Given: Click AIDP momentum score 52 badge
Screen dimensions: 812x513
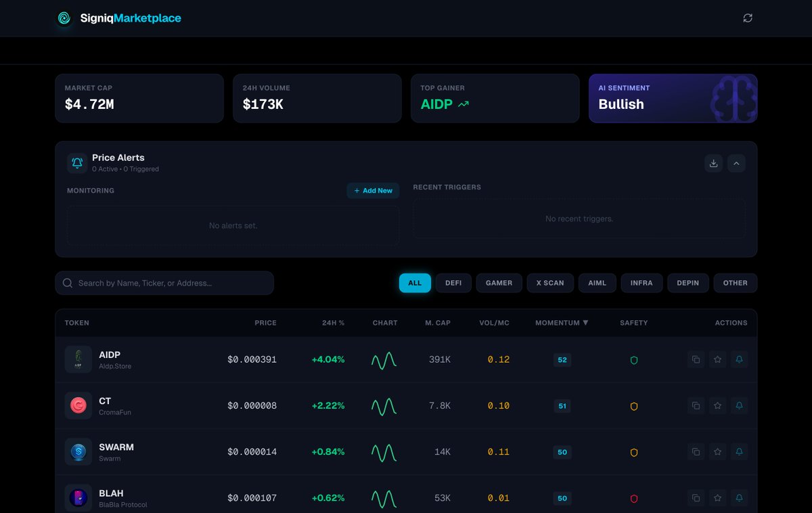Looking at the screenshot, I should 562,360.
